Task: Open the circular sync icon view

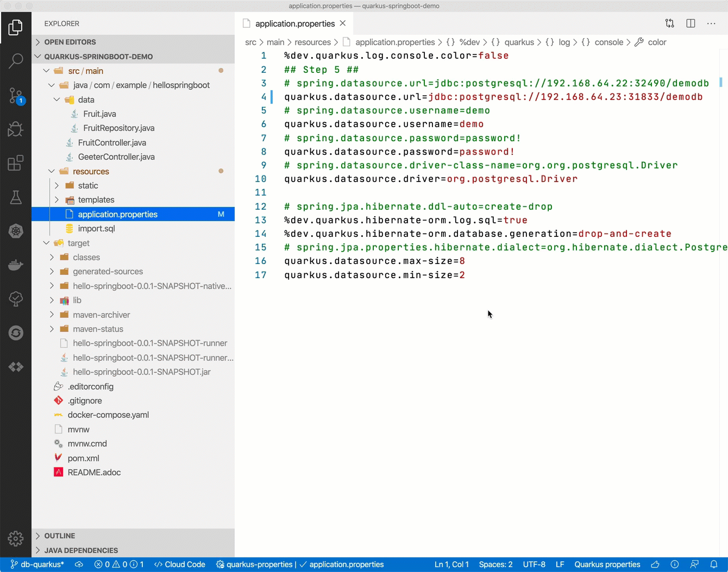Action: coord(16,333)
